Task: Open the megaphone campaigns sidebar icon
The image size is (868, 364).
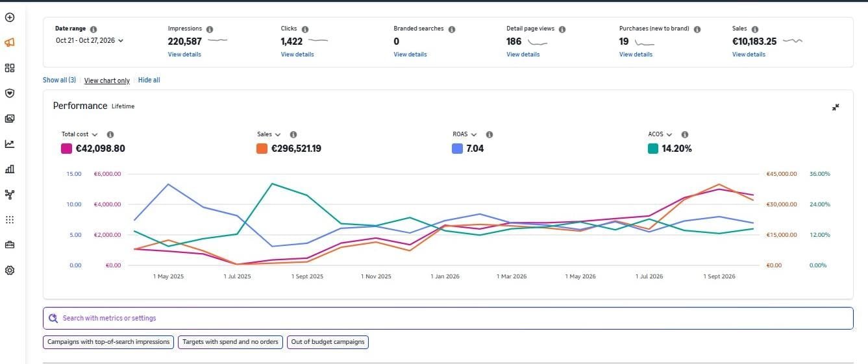Action: tap(10, 42)
